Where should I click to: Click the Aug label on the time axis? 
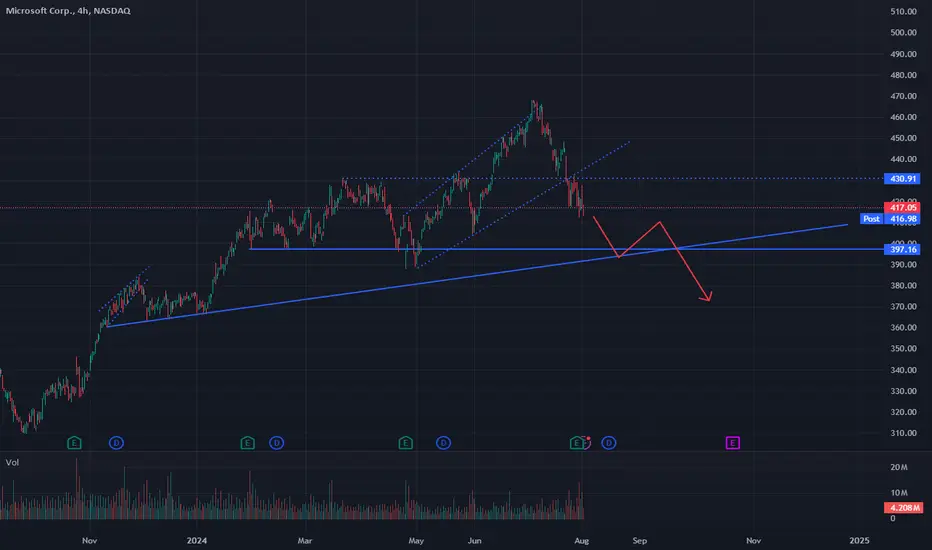click(581, 540)
